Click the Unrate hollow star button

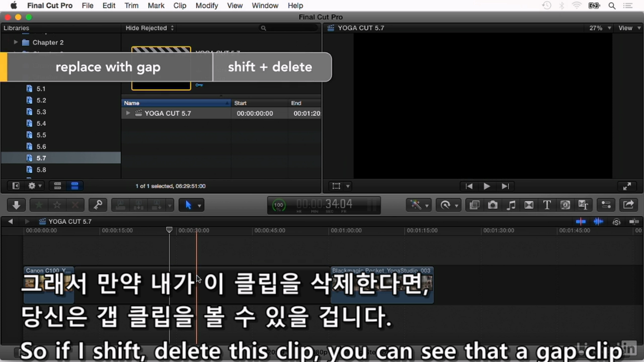(x=57, y=205)
